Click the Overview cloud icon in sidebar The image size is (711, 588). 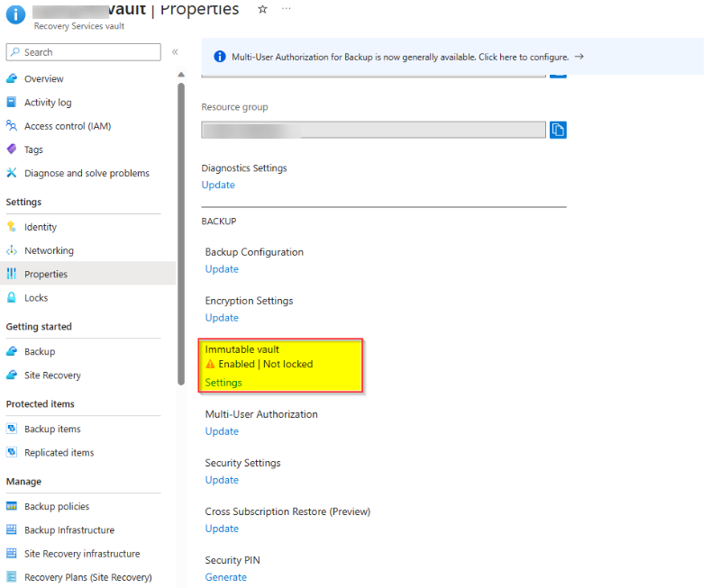point(12,78)
